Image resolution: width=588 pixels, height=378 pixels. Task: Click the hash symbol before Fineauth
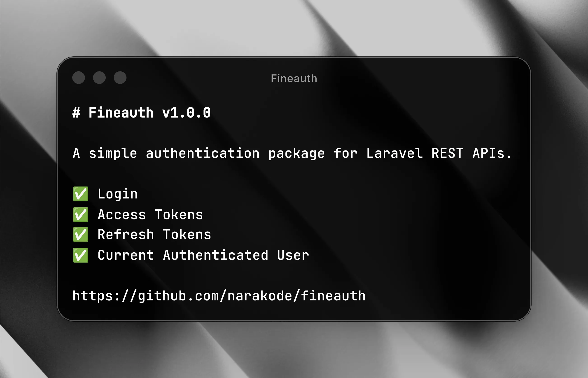click(76, 113)
